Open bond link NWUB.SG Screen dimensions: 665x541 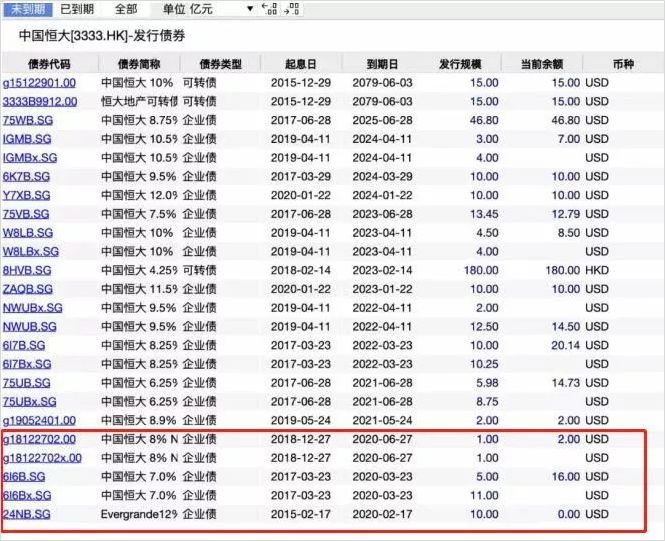[30, 326]
